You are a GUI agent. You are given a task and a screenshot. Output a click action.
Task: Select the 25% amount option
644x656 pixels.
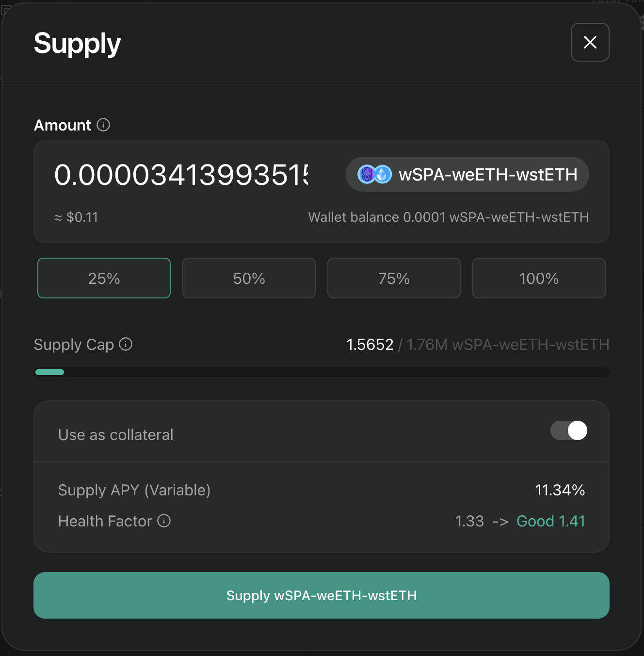click(104, 279)
